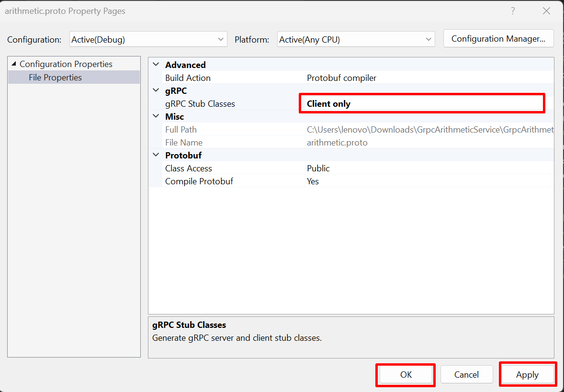Image resolution: width=564 pixels, height=392 pixels.
Task: Dismiss dialog with the Cancel button
Action: click(466, 374)
